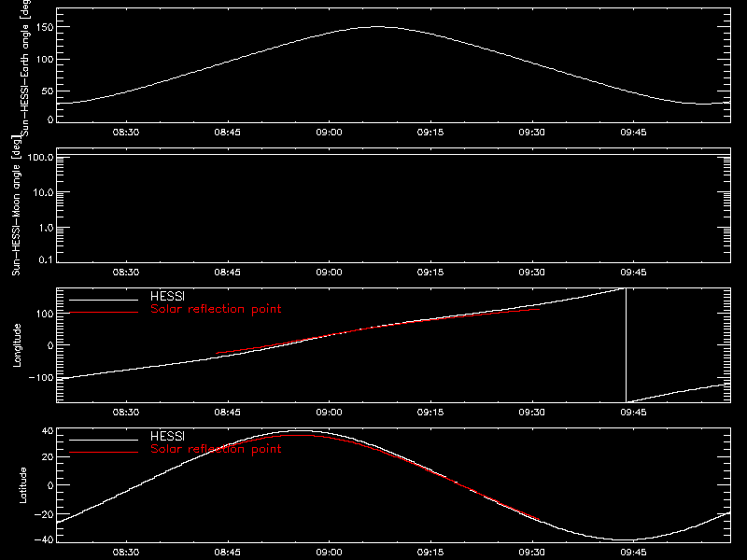This screenshot has height=560, width=747.
Task: Click the -20 tick on Latitude axis
Action: (43, 515)
